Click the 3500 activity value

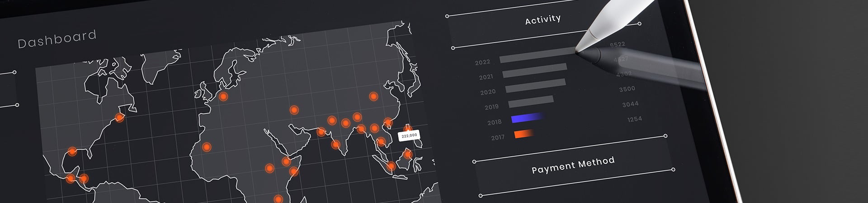(627, 89)
